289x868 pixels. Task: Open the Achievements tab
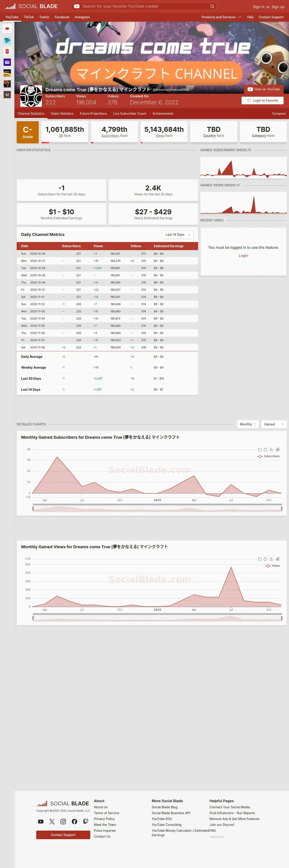pyautogui.click(x=163, y=114)
